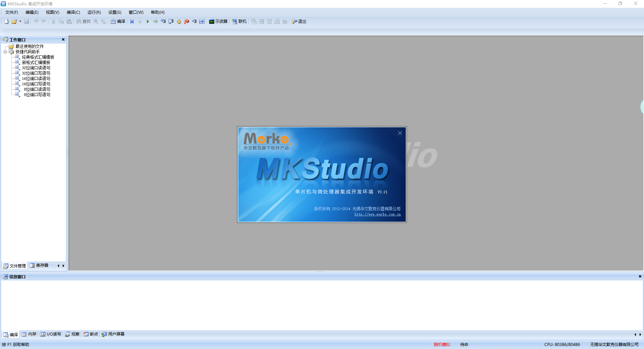
Task: Select 最近使用的文件 tree node
Action: point(30,46)
